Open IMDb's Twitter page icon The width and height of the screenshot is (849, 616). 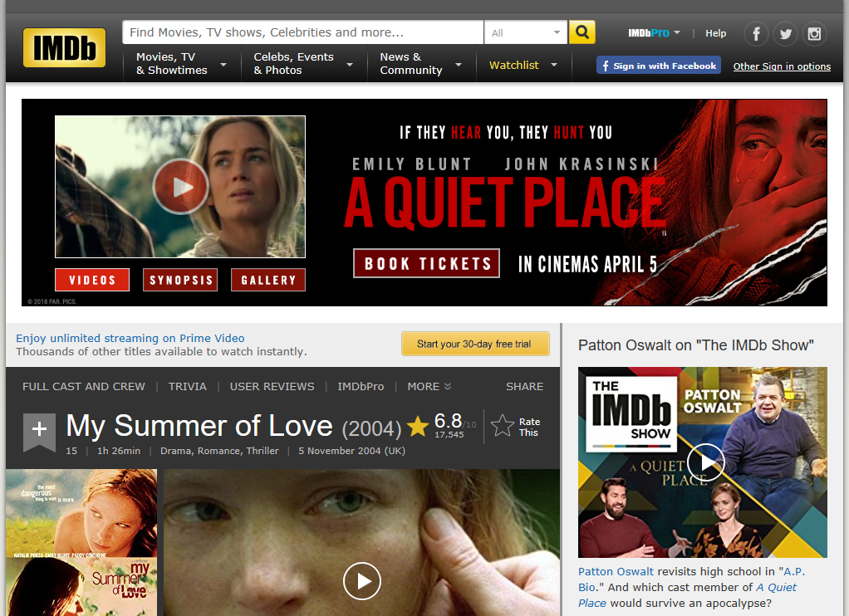(786, 33)
